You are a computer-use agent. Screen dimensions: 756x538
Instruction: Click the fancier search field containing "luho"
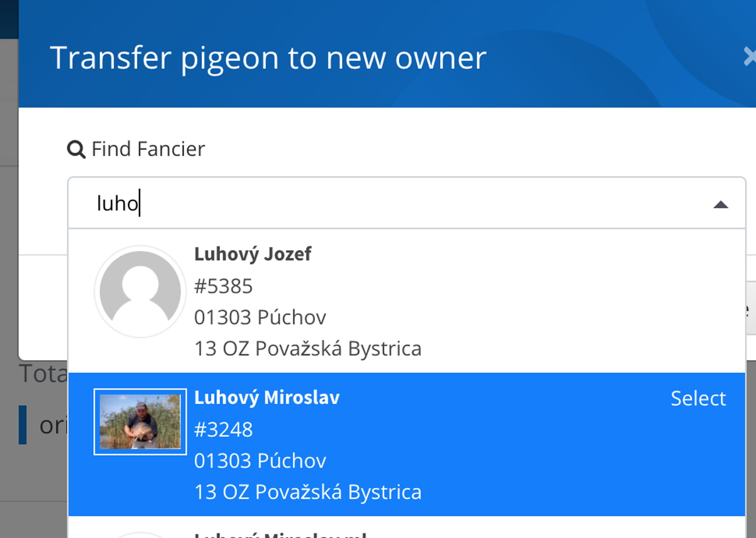(x=407, y=203)
